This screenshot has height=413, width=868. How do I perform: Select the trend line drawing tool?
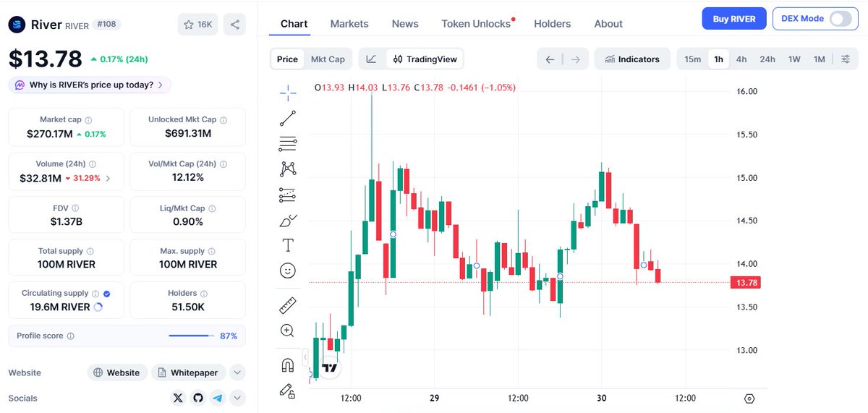(287, 118)
